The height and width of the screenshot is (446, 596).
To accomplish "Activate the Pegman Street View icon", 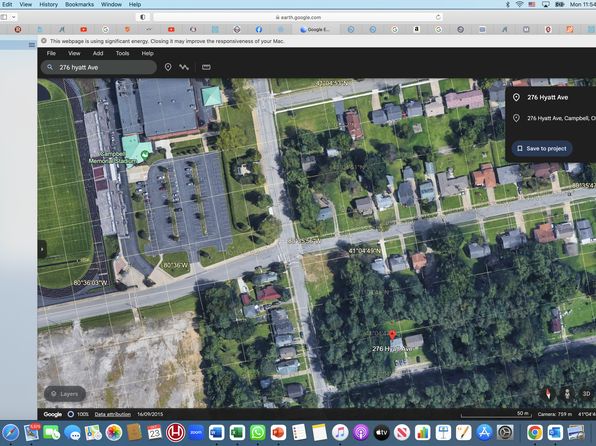I will (x=567, y=394).
